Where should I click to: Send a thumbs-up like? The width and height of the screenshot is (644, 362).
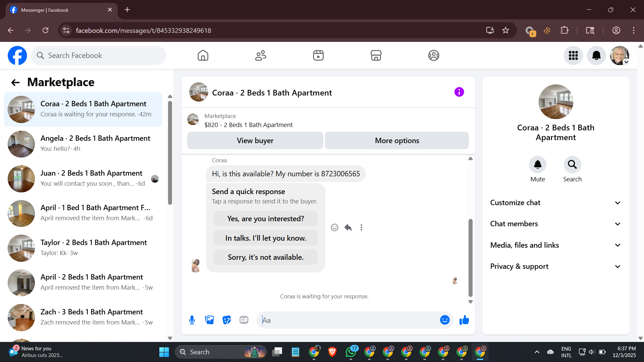click(464, 320)
